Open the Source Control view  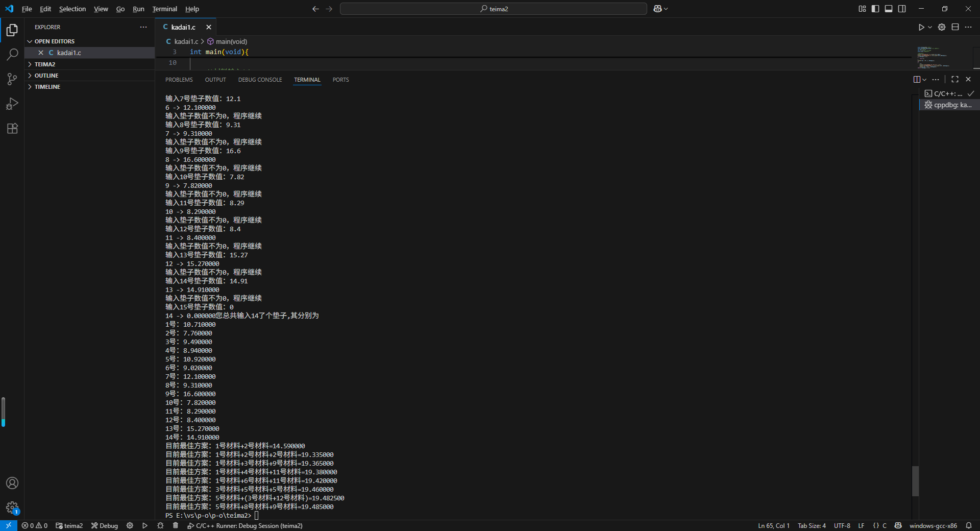tap(12, 79)
